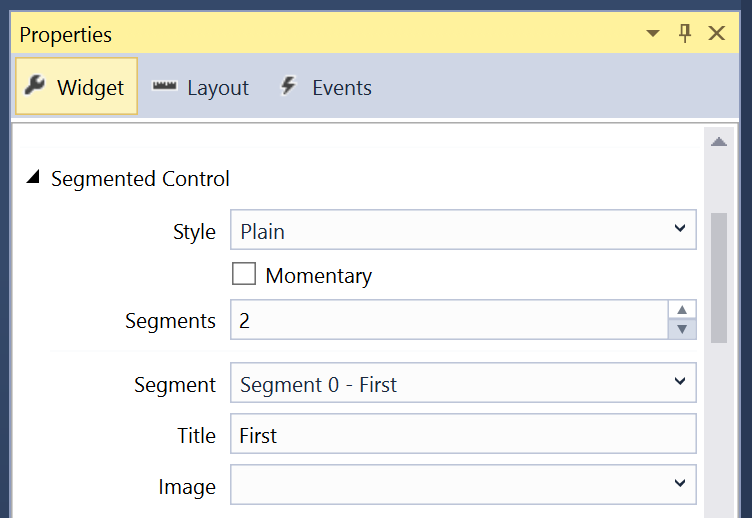Pin the Properties panel with pushpin icon
The image size is (752, 518).
(685, 33)
